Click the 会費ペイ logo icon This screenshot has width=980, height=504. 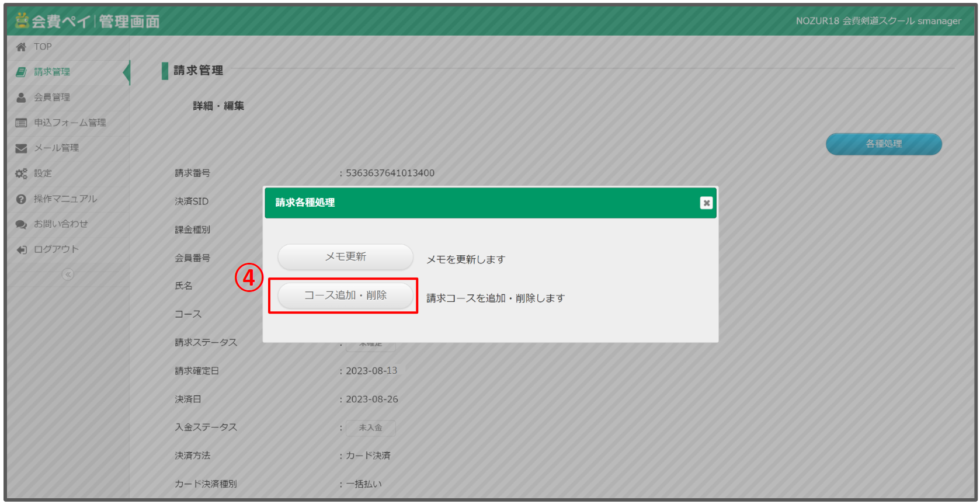coord(22,20)
